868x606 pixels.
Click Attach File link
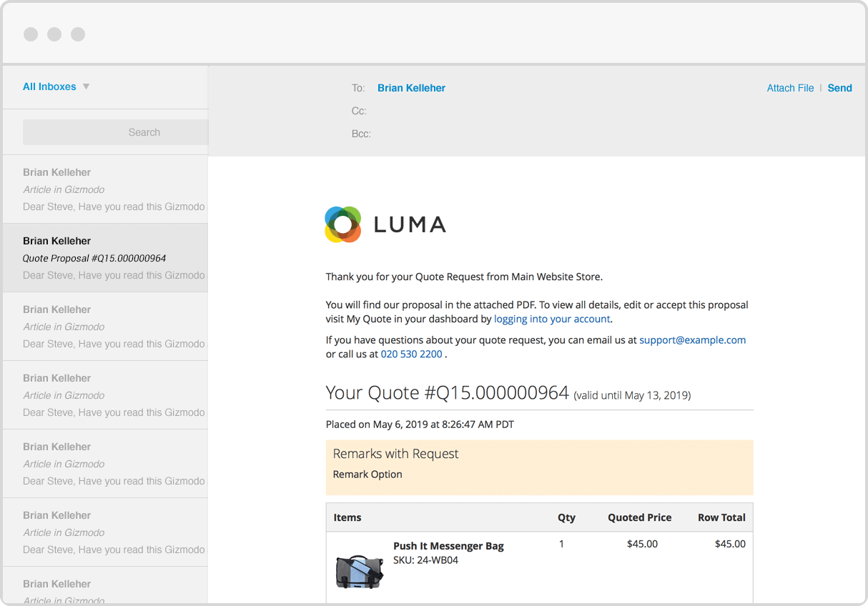(x=790, y=88)
